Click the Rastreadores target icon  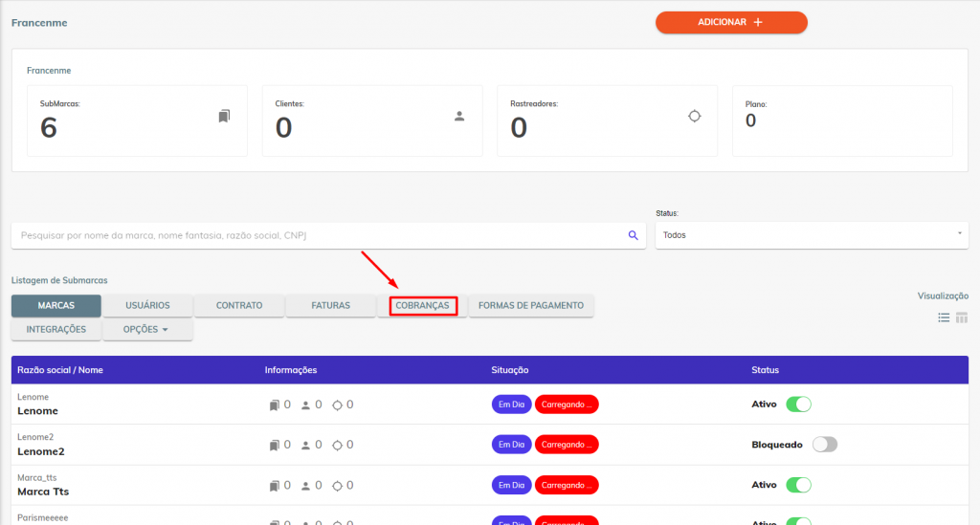(x=695, y=116)
